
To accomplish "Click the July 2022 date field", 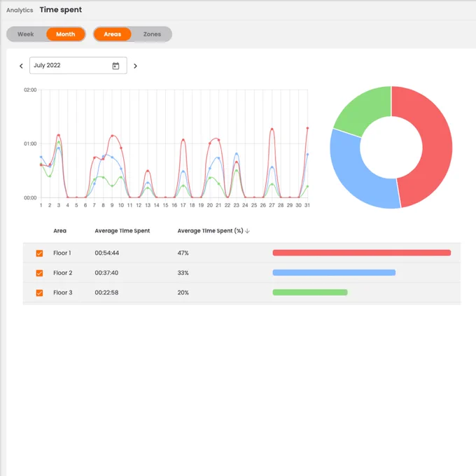I will pos(78,65).
